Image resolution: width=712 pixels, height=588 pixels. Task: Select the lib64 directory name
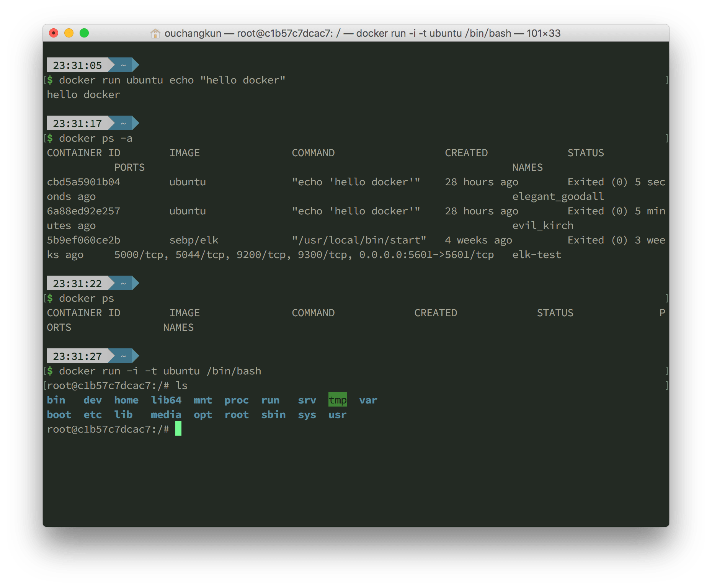[x=166, y=400]
